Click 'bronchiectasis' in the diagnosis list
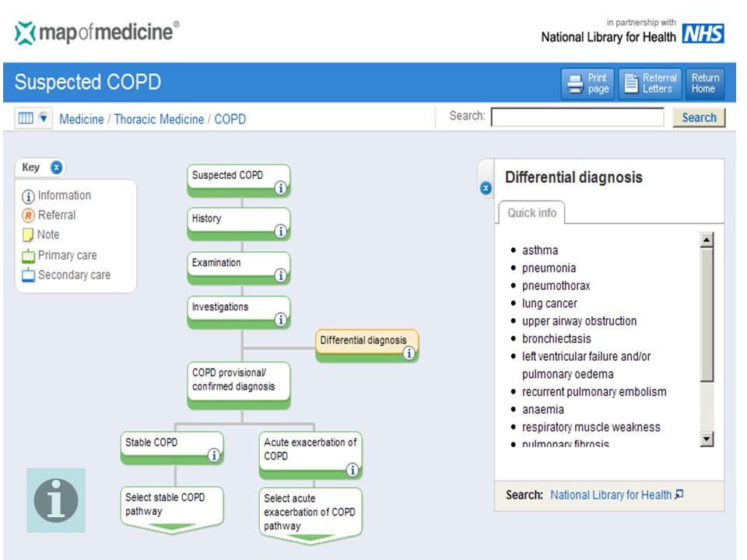The image size is (747, 560). point(556,338)
